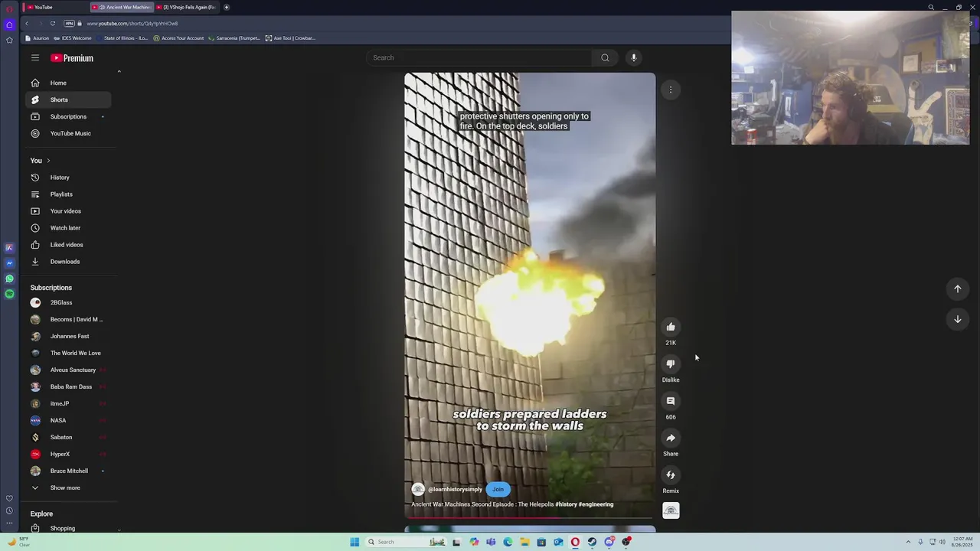
Task: Open YouTube Music in the sidebar
Action: [68, 133]
